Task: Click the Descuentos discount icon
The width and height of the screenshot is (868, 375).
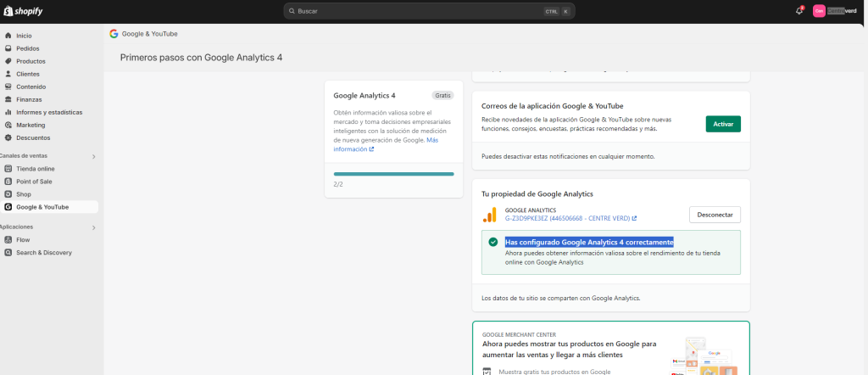Action: [8, 137]
